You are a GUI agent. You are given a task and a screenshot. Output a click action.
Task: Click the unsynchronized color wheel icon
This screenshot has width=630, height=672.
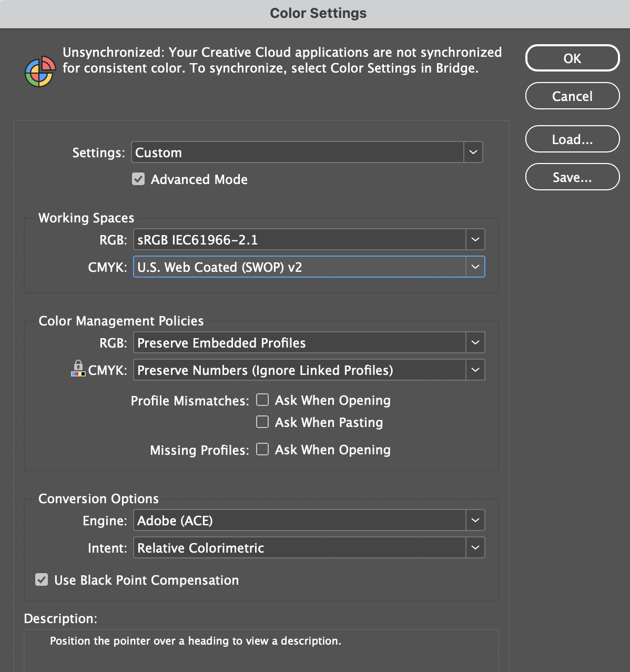(x=39, y=72)
